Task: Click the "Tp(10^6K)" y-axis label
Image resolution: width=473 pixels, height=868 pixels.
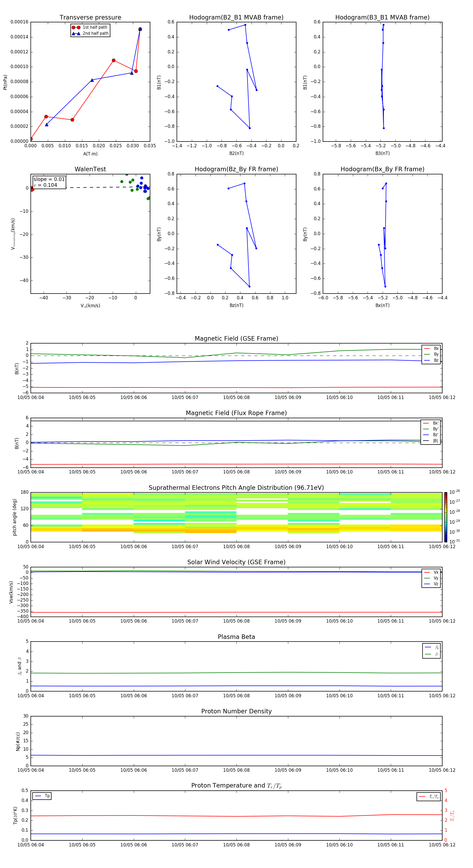Action: click(x=15, y=815)
